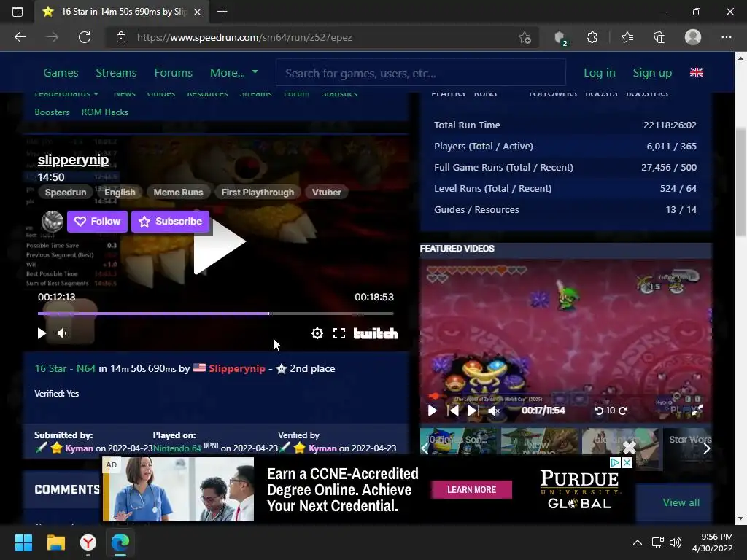Image resolution: width=747 pixels, height=560 pixels.
Task: Open Kyman submitter profile link
Action: pyautogui.click(x=79, y=448)
